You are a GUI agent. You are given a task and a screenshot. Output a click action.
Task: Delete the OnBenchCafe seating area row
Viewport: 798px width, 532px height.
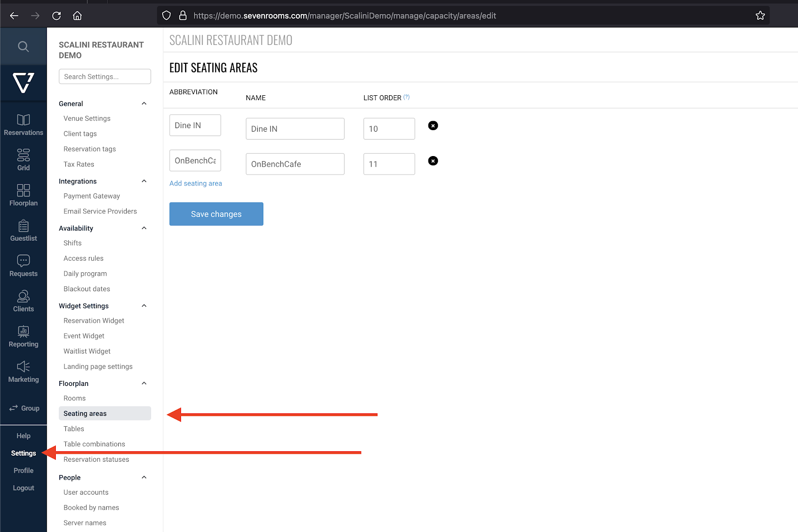click(433, 161)
